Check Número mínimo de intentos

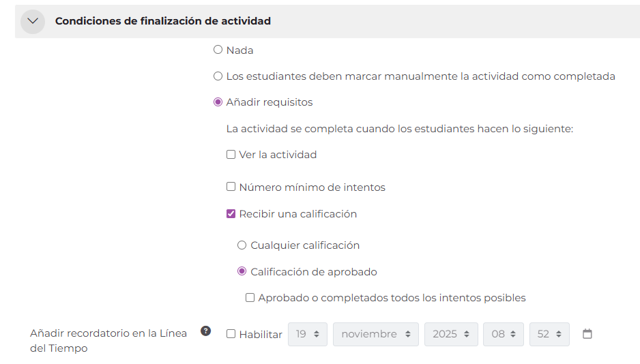tap(231, 187)
